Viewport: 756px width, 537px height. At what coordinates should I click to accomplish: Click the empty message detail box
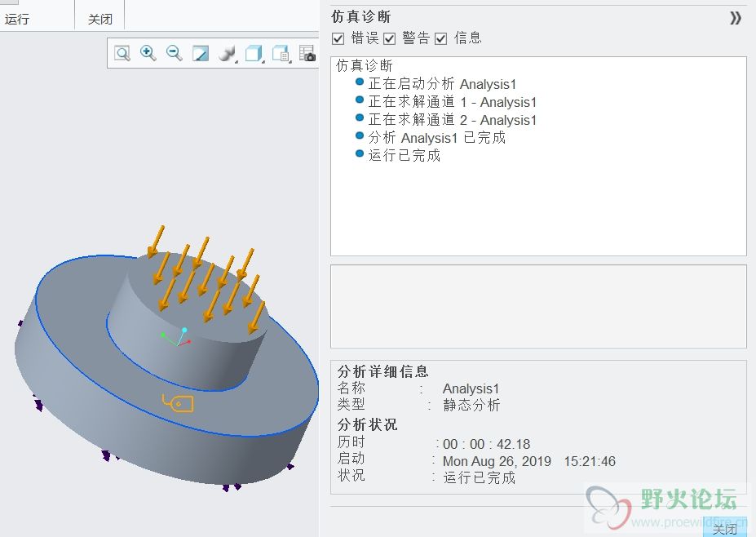coord(538,306)
